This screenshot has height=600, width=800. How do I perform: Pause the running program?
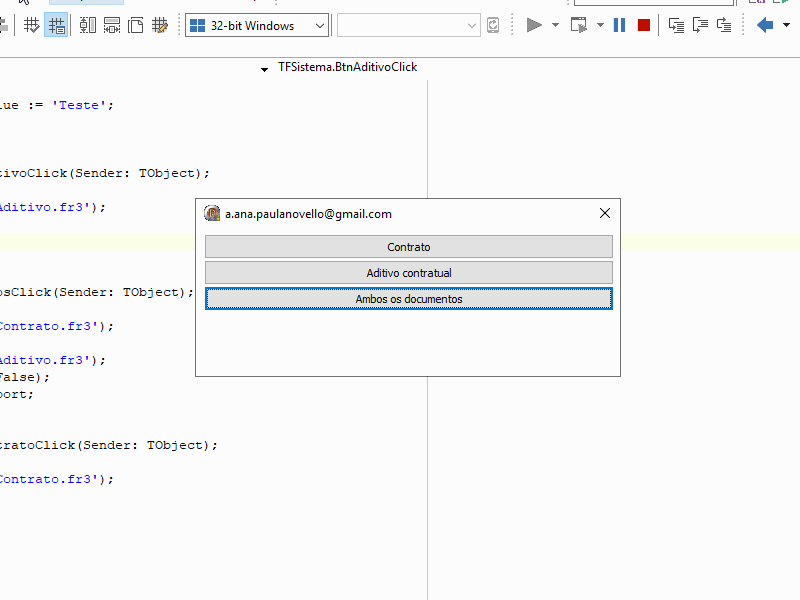tap(619, 25)
